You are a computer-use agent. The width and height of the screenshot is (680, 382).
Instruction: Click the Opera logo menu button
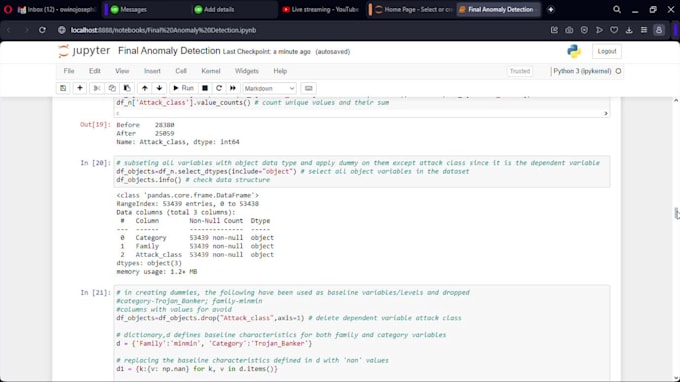point(8,9)
